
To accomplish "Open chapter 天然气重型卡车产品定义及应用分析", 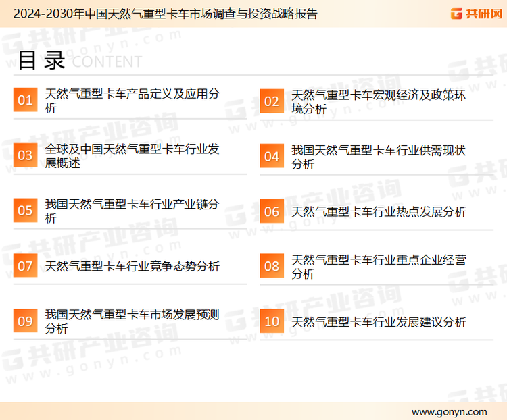I will pyautogui.click(x=131, y=101).
